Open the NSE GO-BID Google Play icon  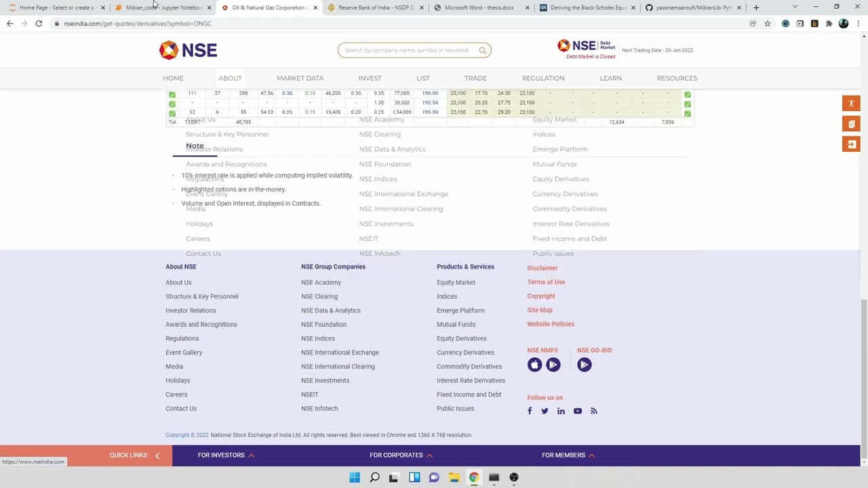(585, 365)
